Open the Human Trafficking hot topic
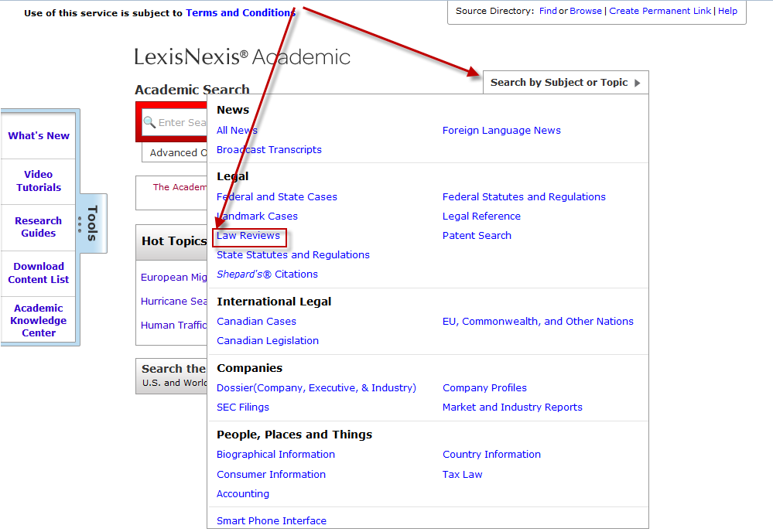The width and height of the screenshot is (773, 532). 173,325
